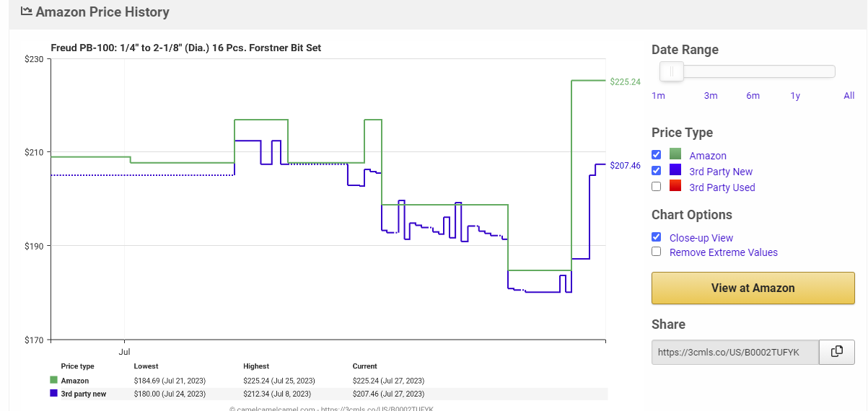Click the green Amazon color swatch
This screenshot has width=868, height=411.
click(x=675, y=154)
